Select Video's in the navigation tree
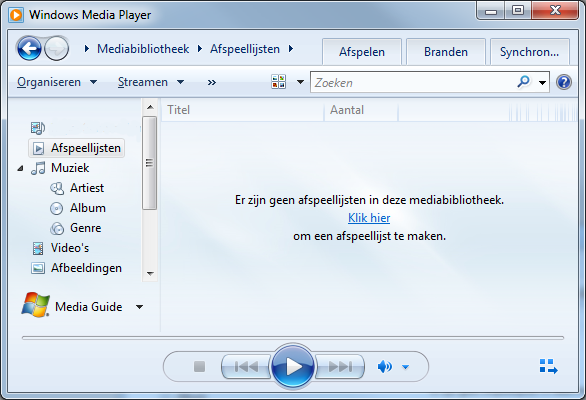 [70, 248]
